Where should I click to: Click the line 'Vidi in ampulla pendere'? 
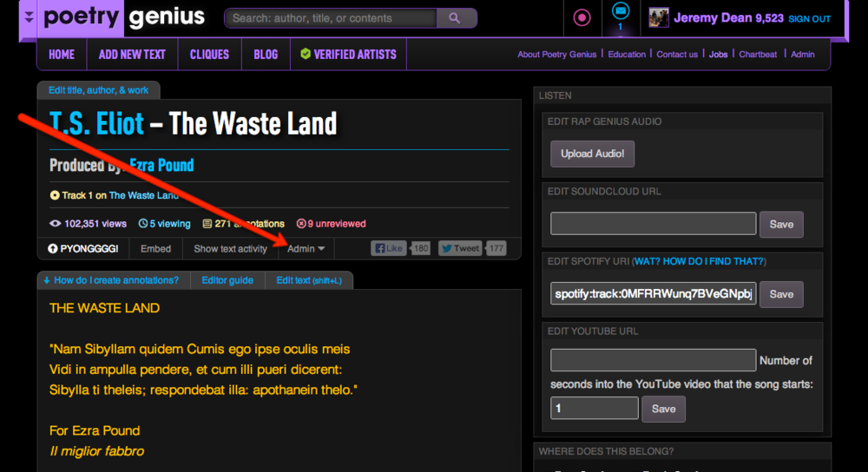tap(195, 370)
